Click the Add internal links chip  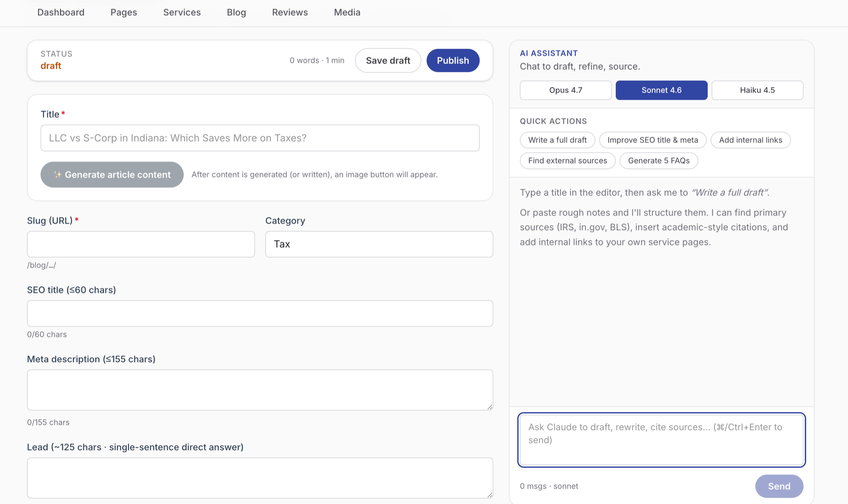pyautogui.click(x=750, y=140)
